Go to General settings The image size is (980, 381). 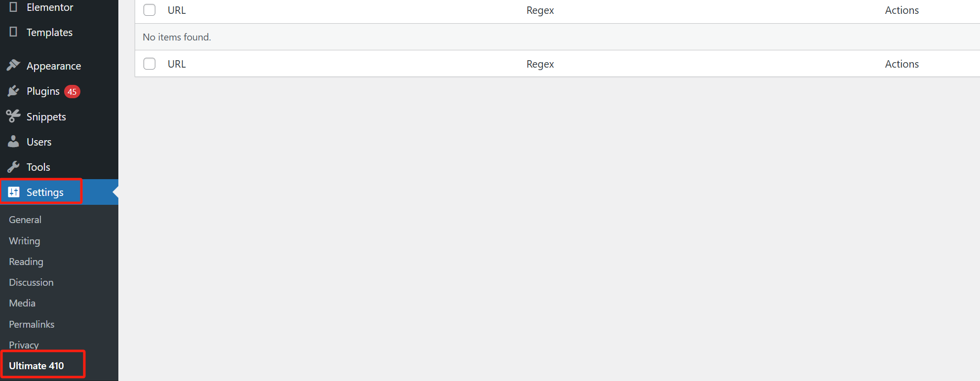(25, 220)
